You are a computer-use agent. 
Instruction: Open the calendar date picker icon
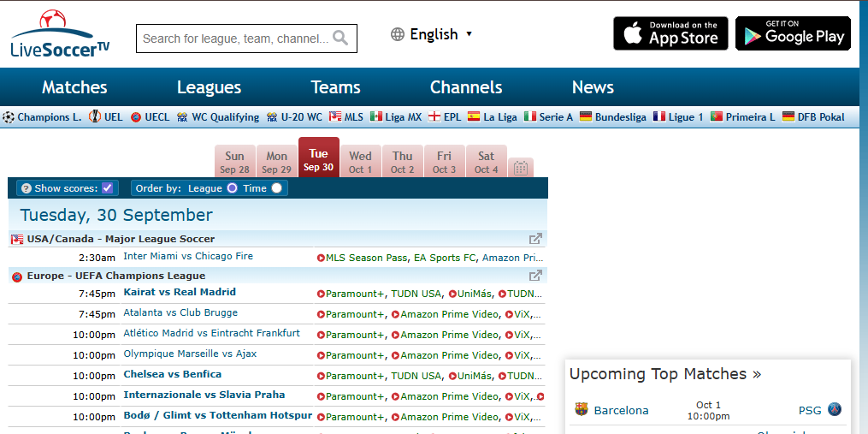click(520, 168)
